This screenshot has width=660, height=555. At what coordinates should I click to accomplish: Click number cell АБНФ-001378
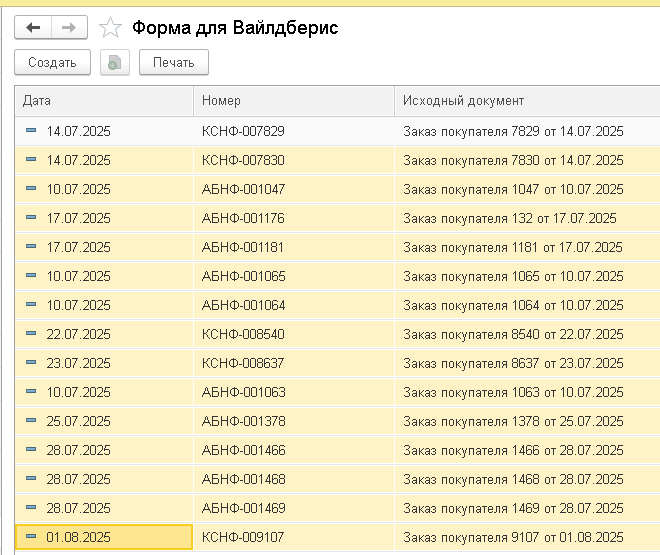243,421
